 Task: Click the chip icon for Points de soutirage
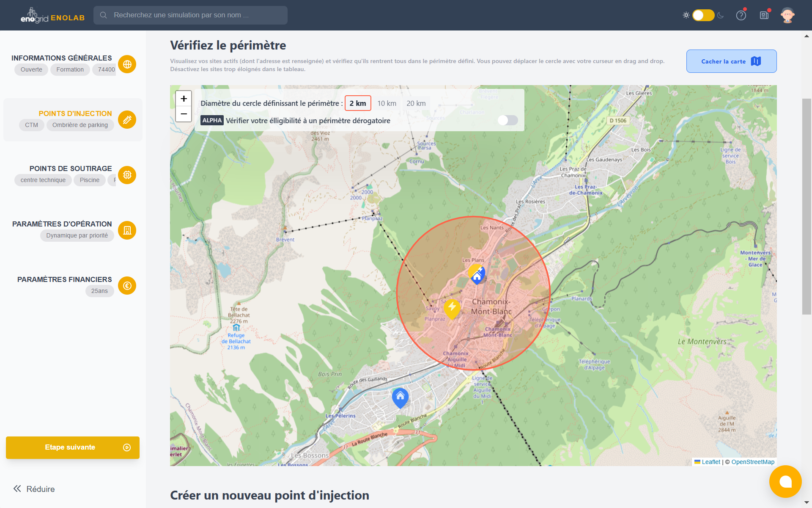(127, 175)
